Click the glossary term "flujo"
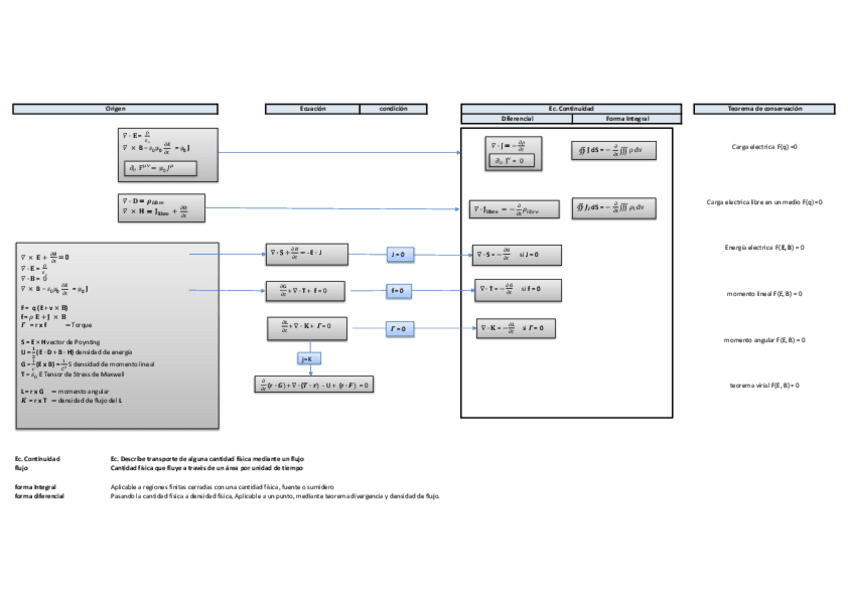The image size is (848, 599). tap(21, 468)
